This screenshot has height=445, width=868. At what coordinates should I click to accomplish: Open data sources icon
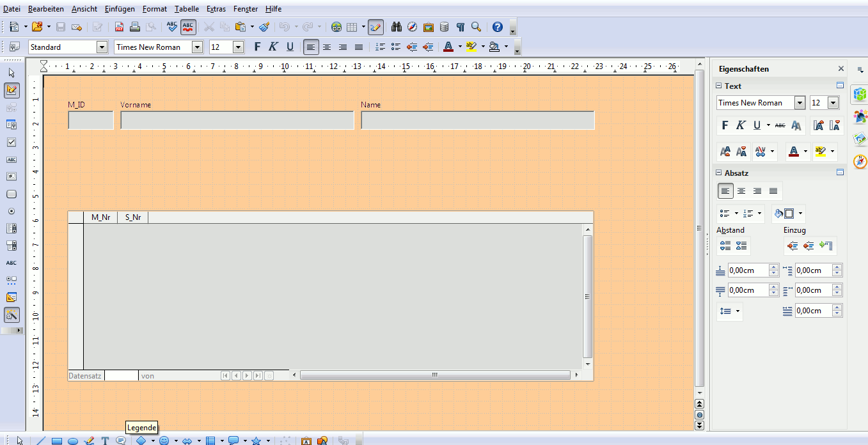click(444, 27)
